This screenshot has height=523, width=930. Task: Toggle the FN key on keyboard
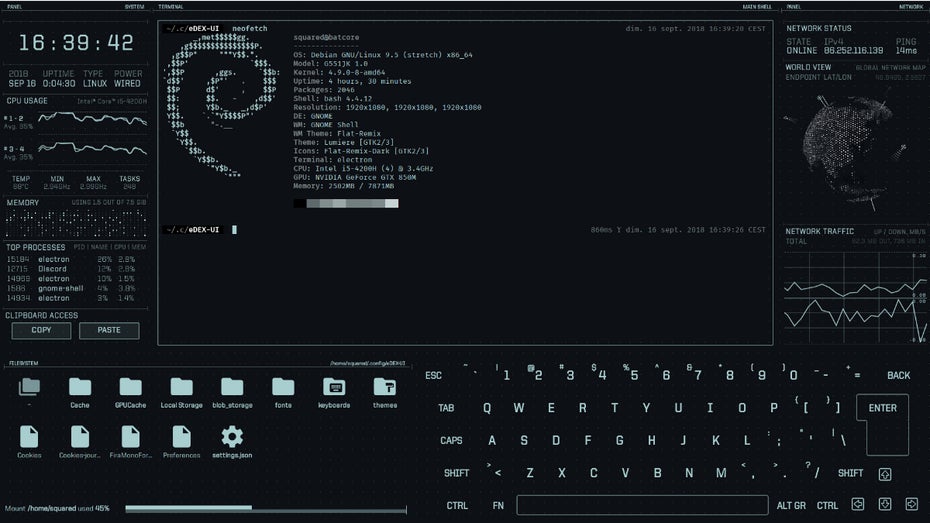pyautogui.click(x=498, y=506)
